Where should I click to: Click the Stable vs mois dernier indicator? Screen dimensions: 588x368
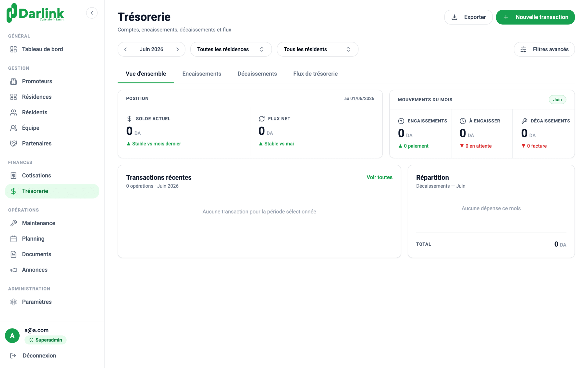click(154, 144)
